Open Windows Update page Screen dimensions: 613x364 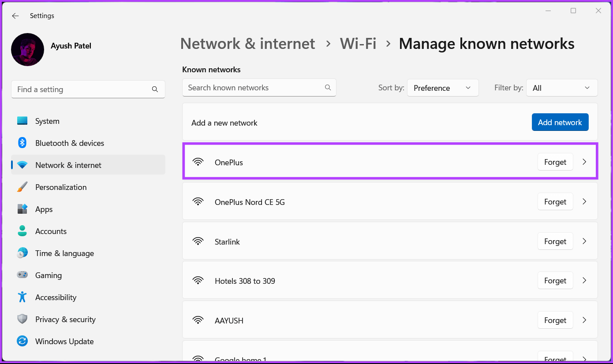tap(88, 341)
